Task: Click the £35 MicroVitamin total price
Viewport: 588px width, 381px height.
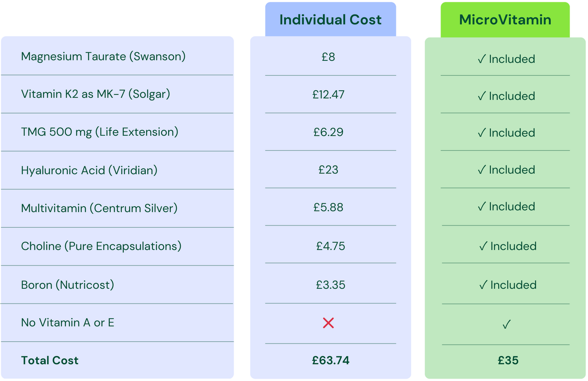Action: pos(508,360)
